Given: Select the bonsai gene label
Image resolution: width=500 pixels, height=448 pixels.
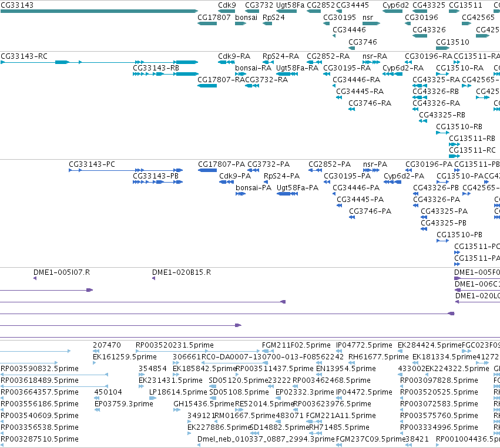Looking at the screenshot, I should pyautogui.click(x=246, y=18).
